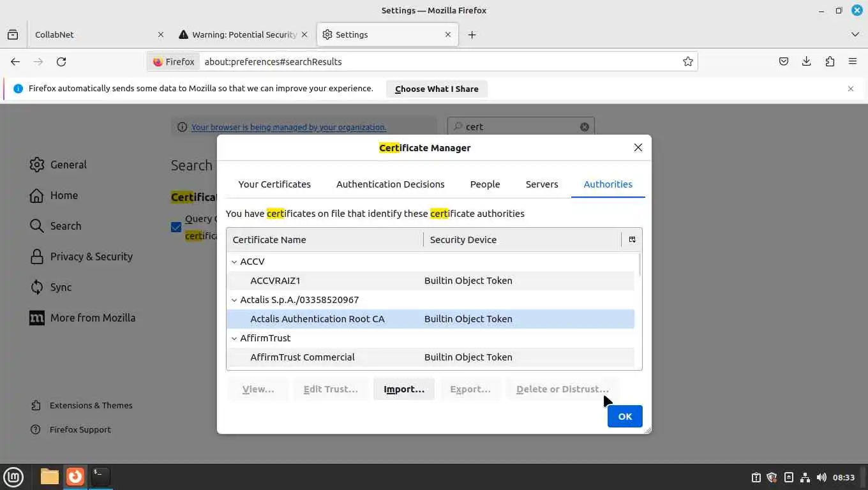Go back with the back arrow

[x=15, y=62]
